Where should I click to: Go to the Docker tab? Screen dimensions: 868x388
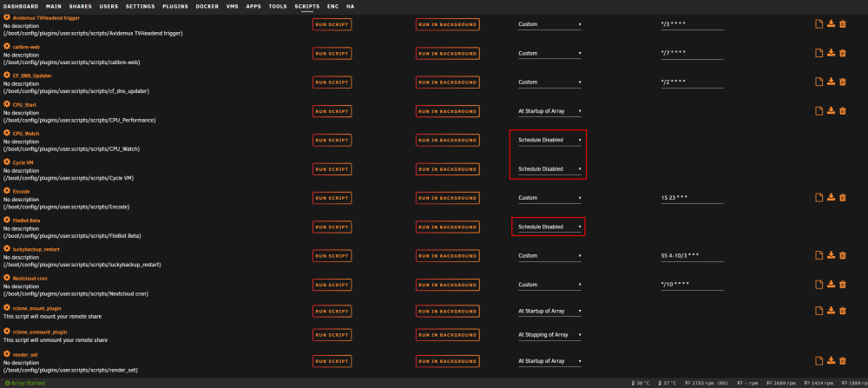[208, 7]
